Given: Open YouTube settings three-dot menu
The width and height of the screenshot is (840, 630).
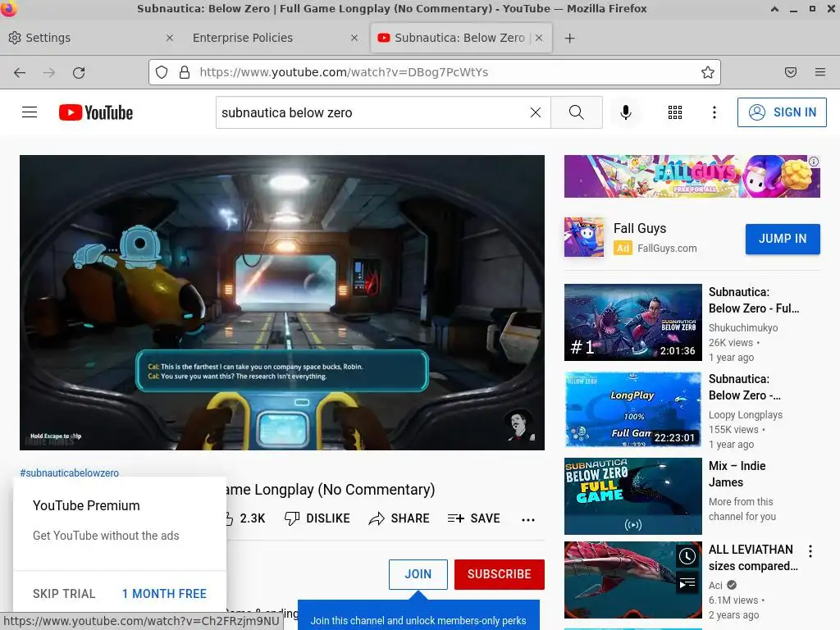Looking at the screenshot, I should (714, 112).
